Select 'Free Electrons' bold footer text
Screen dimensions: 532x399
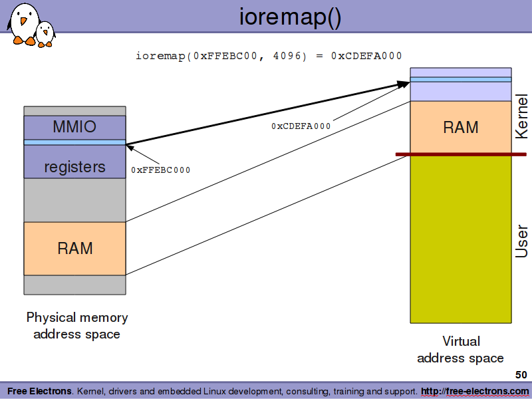[39, 391]
